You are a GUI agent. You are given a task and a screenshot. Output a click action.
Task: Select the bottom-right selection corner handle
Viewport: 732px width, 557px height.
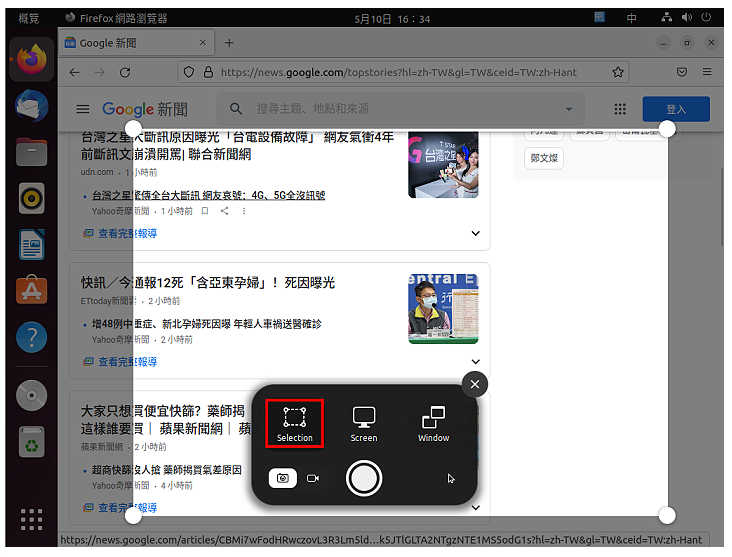(667, 516)
